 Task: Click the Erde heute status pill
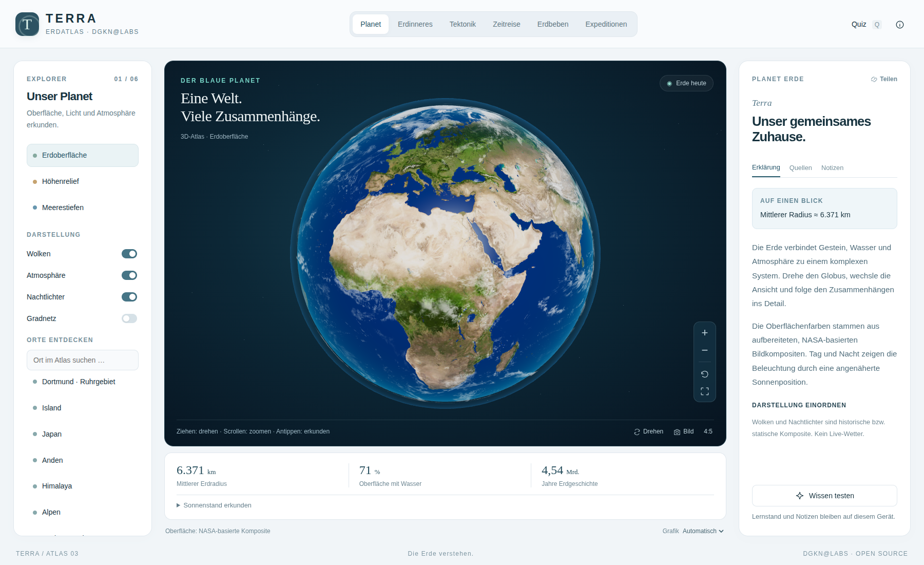pos(686,83)
